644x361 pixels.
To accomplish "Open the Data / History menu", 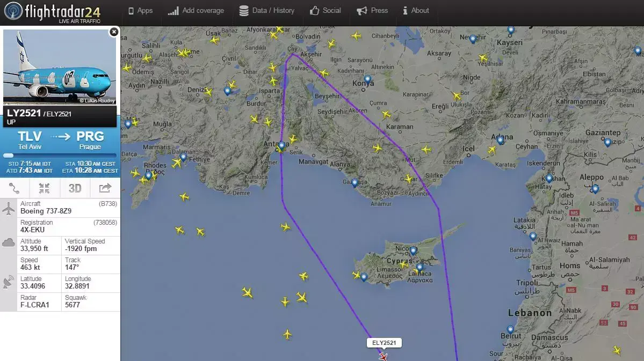I will click(x=267, y=11).
